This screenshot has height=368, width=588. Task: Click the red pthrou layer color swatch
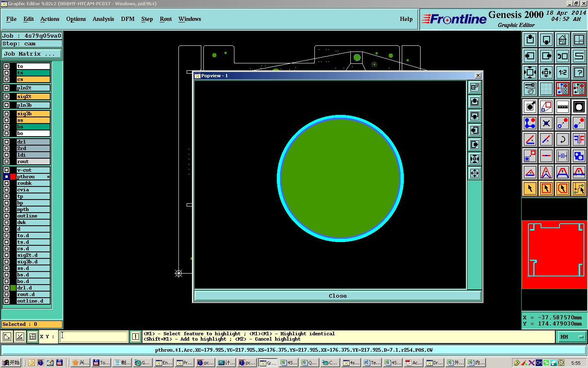pyautogui.click(x=13, y=177)
